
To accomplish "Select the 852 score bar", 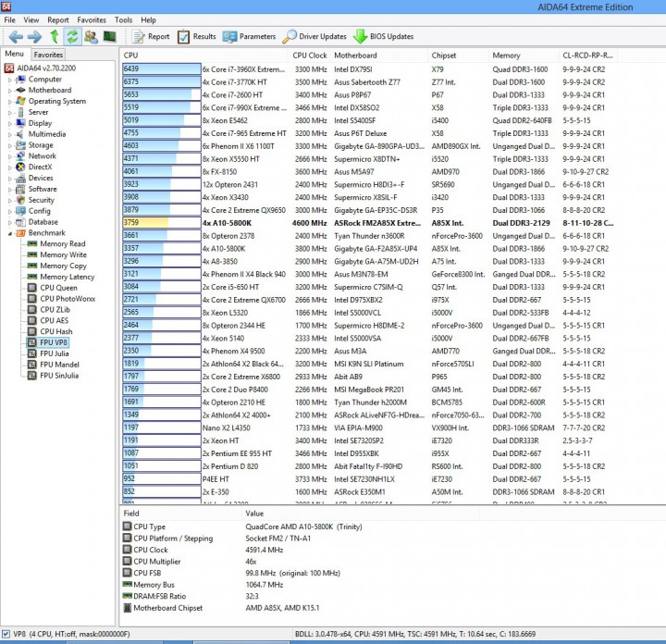I will (162, 491).
